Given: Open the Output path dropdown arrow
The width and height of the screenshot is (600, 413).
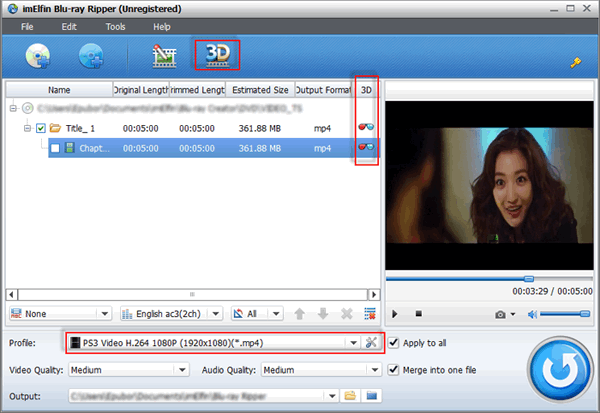Looking at the screenshot, I should 332,396.
